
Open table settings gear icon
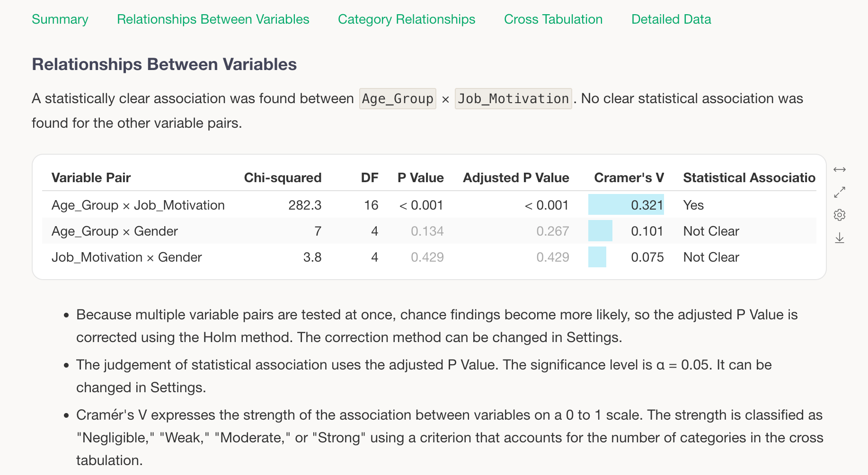(840, 215)
